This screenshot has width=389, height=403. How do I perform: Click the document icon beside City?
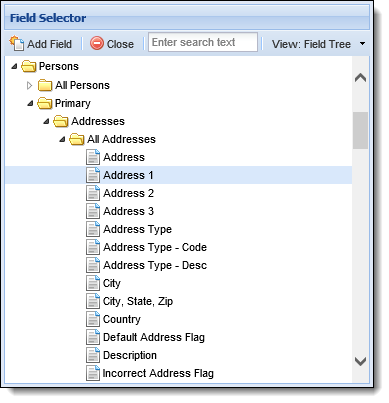click(x=93, y=283)
